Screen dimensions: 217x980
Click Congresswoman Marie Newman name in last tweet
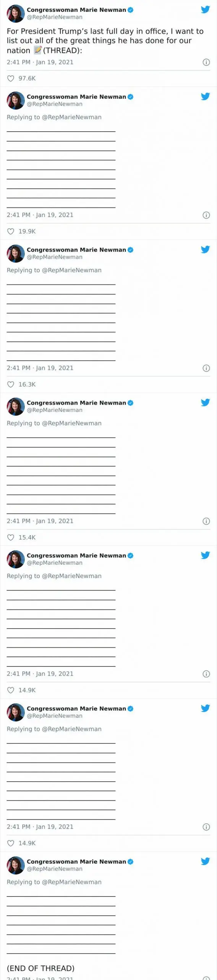coord(76,862)
